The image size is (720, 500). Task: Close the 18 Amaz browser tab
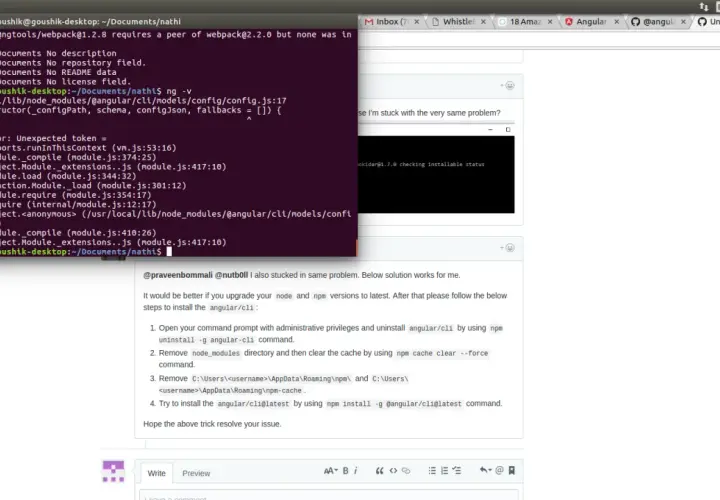[550, 22]
